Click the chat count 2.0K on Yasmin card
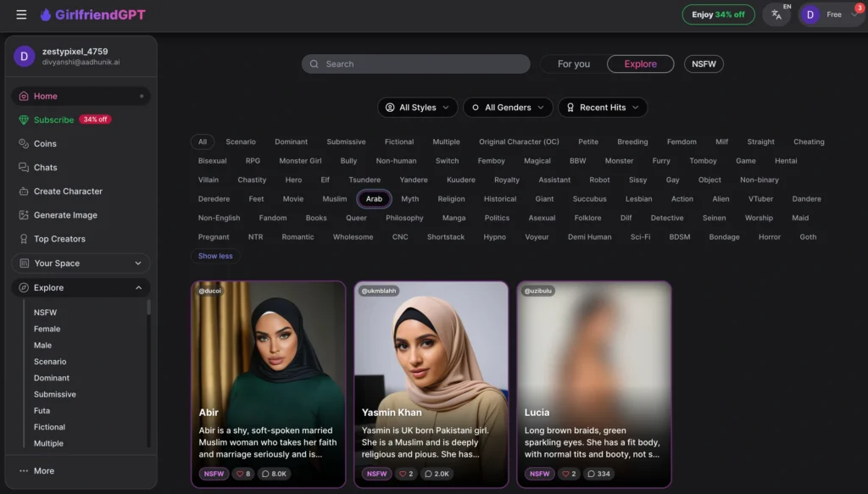The image size is (868, 494). point(437,474)
